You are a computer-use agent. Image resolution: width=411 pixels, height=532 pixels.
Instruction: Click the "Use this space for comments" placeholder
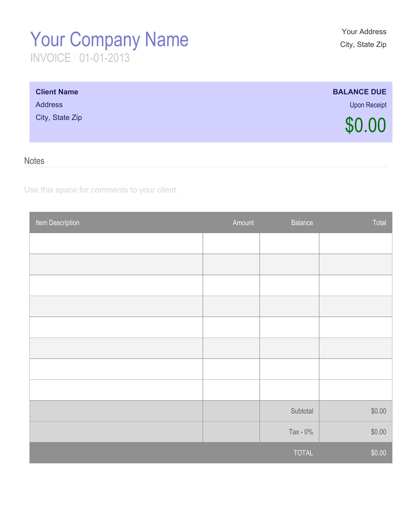[x=101, y=190]
